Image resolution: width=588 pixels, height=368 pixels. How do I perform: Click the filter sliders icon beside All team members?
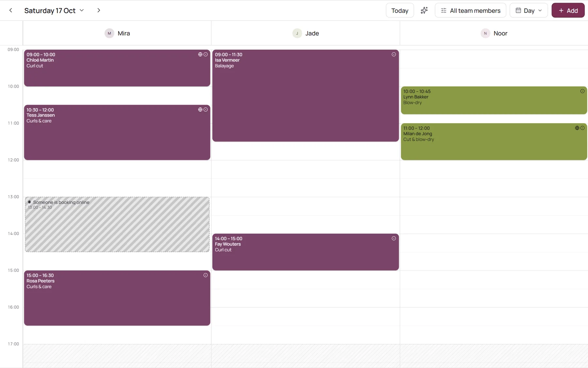[x=443, y=10]
